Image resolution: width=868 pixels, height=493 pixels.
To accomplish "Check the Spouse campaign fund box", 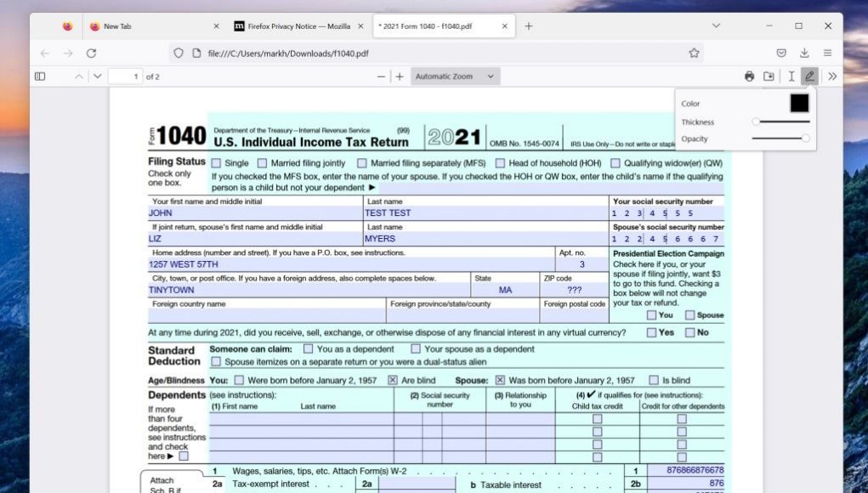I will 689,314.
